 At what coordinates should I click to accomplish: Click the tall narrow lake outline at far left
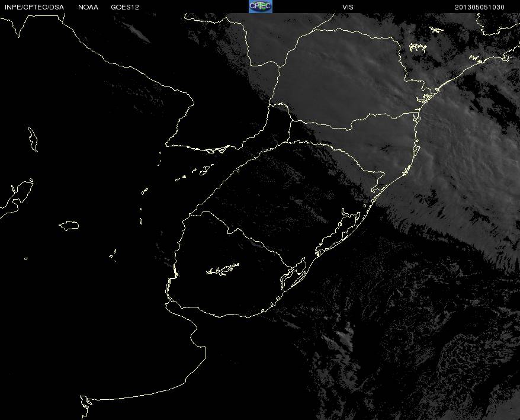click(x=33, y=140)
